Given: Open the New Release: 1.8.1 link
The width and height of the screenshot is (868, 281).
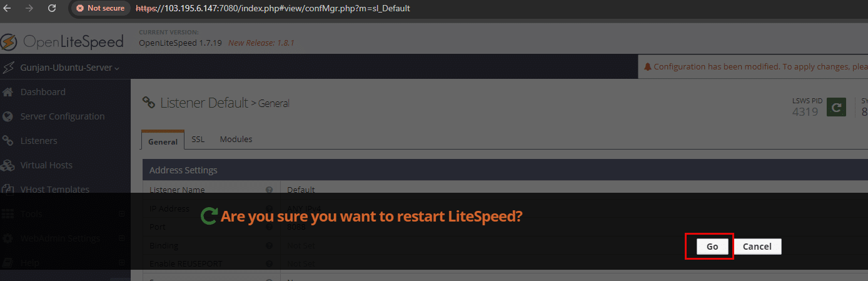Looking at the screenshot, I should click(x=261, y=43).
